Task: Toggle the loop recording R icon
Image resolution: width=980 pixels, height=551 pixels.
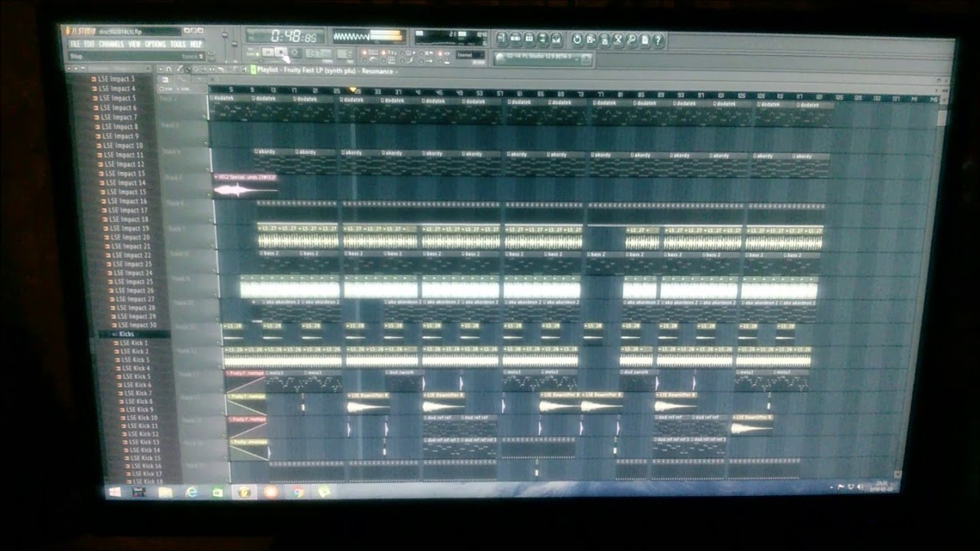Action: (427, 53)
